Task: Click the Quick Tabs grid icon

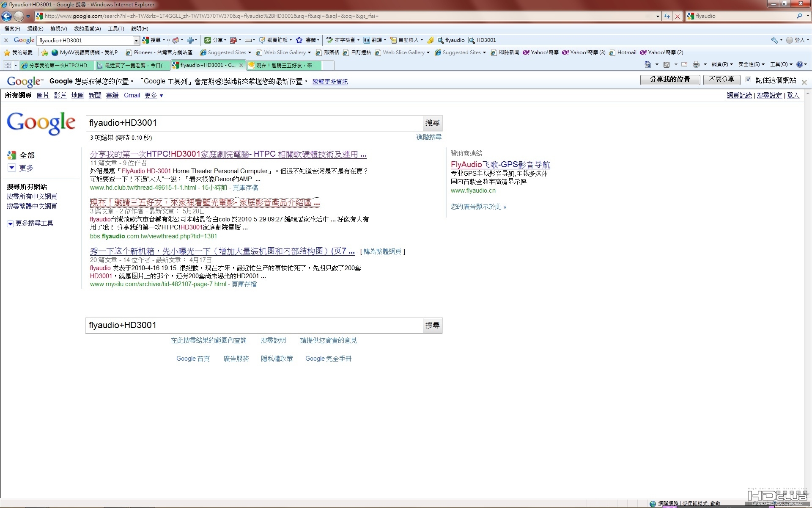Action: tap(8, 65)
